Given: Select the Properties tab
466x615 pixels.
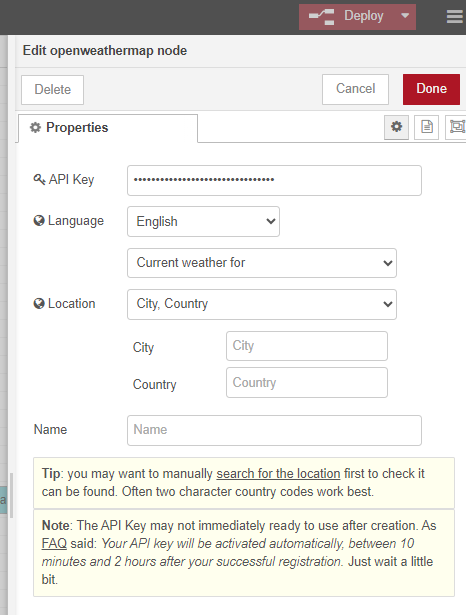Looking at the screenshot, I should (x=108, y=128).
